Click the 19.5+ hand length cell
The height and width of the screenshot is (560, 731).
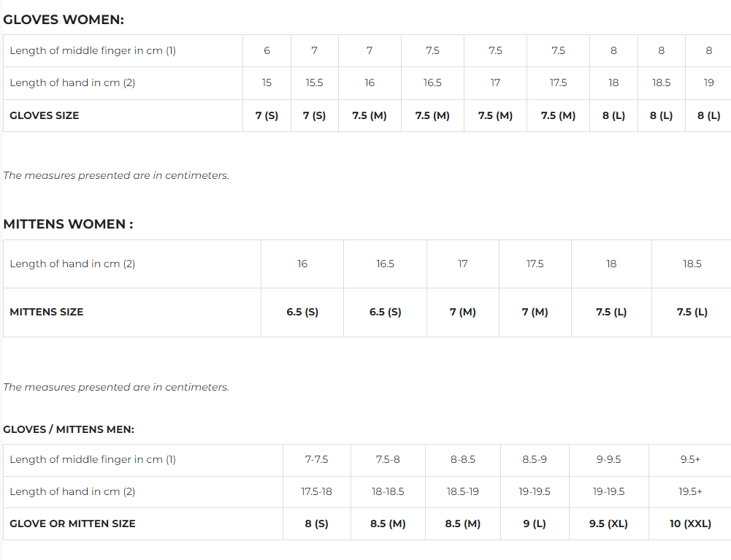click(690, 491)
